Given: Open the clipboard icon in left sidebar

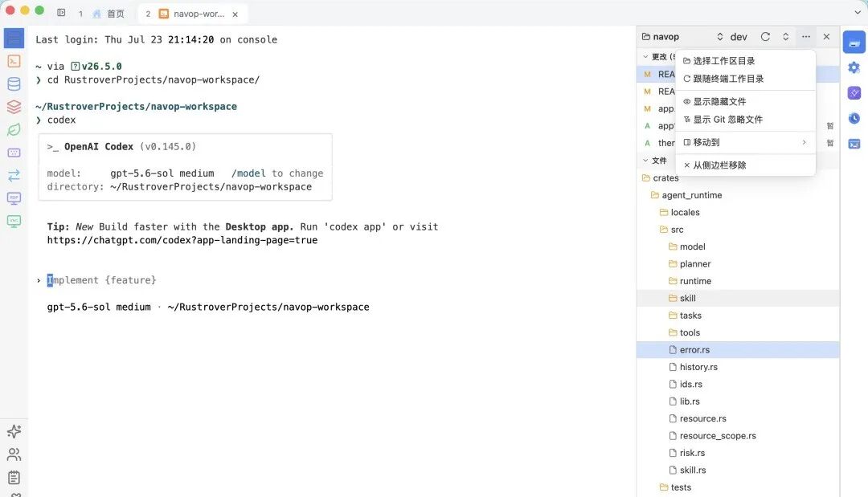Looking at the screenshot, I should click(14, 478).
